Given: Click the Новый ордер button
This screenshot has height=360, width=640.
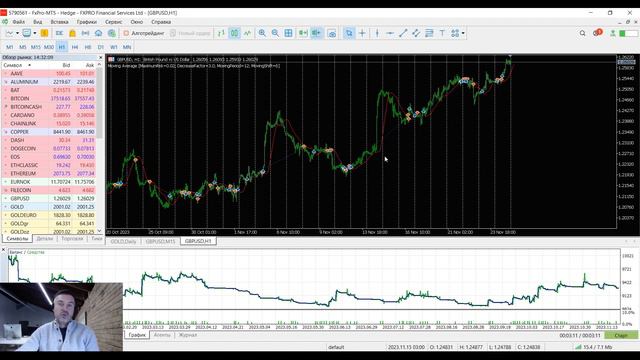Looking at the screenshot, I should (x=190, y=33).
